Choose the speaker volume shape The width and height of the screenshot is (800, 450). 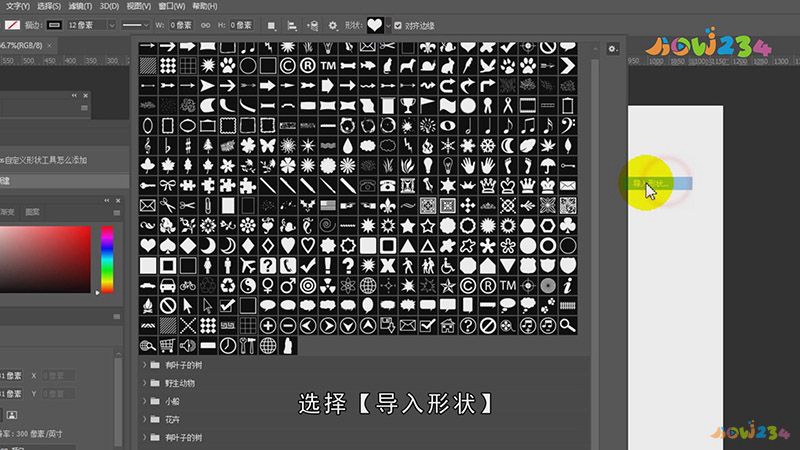[x=188, y=345]
